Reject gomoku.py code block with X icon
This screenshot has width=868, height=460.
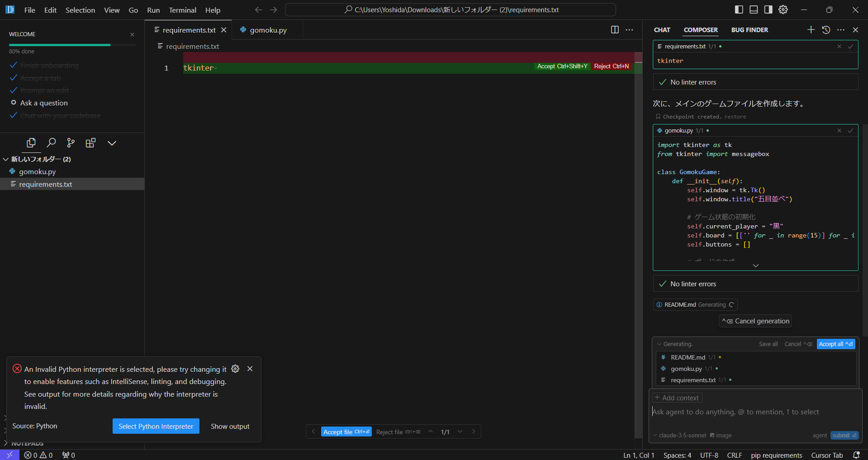coord(839,131)
